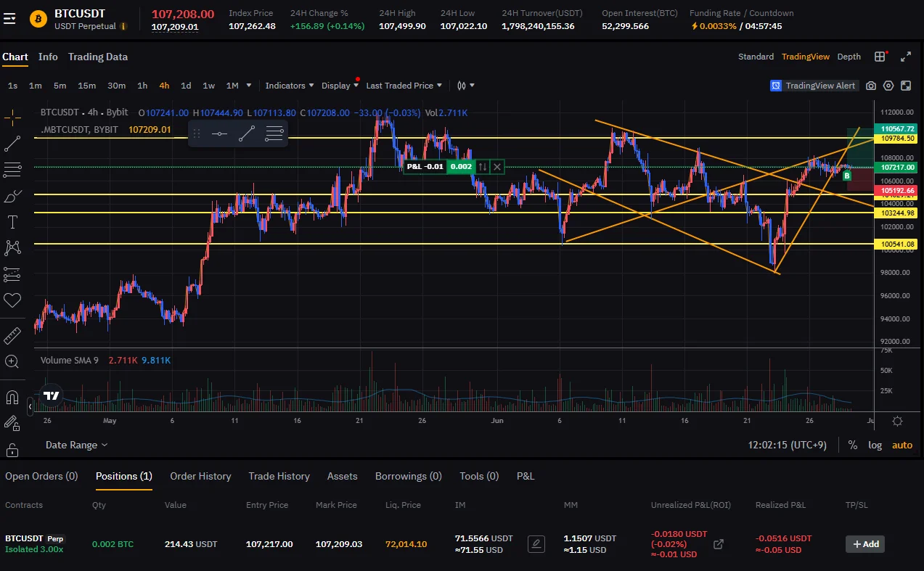Image resolution: width=924 pixels, height=571 pixels.
Task: Select the trend line drawing tool
Action: pyautogui.click(x=12, y=143)
